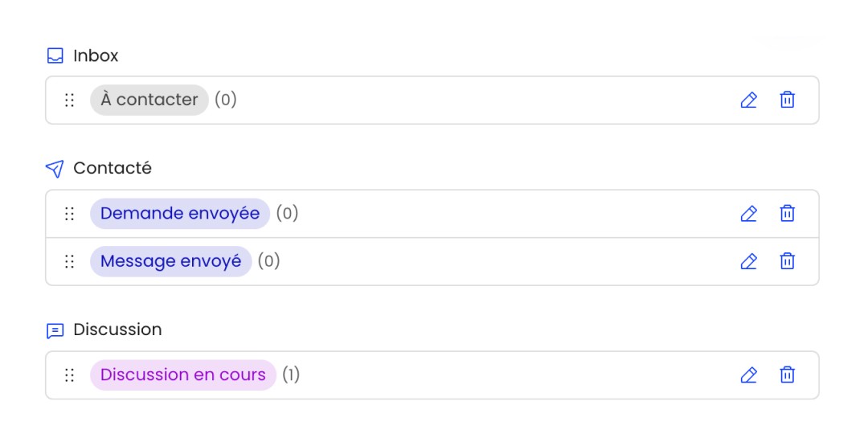
Task: Click the (1) count beside Discussion en cours
Action: [291, 375]
